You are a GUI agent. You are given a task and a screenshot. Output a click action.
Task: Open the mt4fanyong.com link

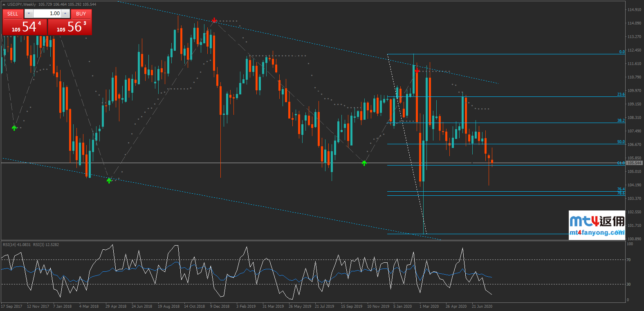click(x=597, y=233)
